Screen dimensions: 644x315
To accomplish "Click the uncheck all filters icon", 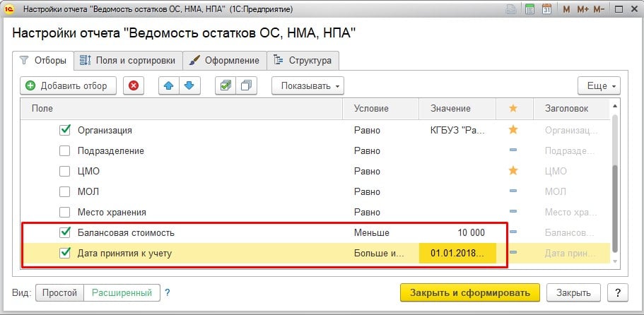I will coord(246,86).
